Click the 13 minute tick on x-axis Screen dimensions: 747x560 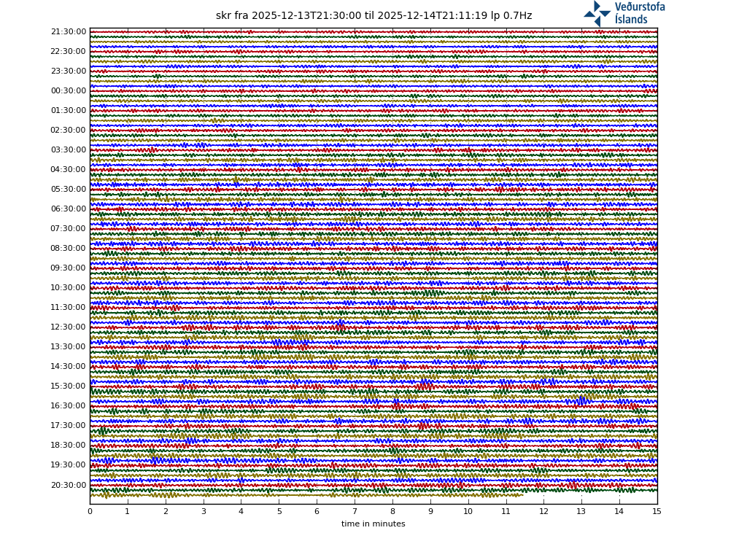[581, 511]
